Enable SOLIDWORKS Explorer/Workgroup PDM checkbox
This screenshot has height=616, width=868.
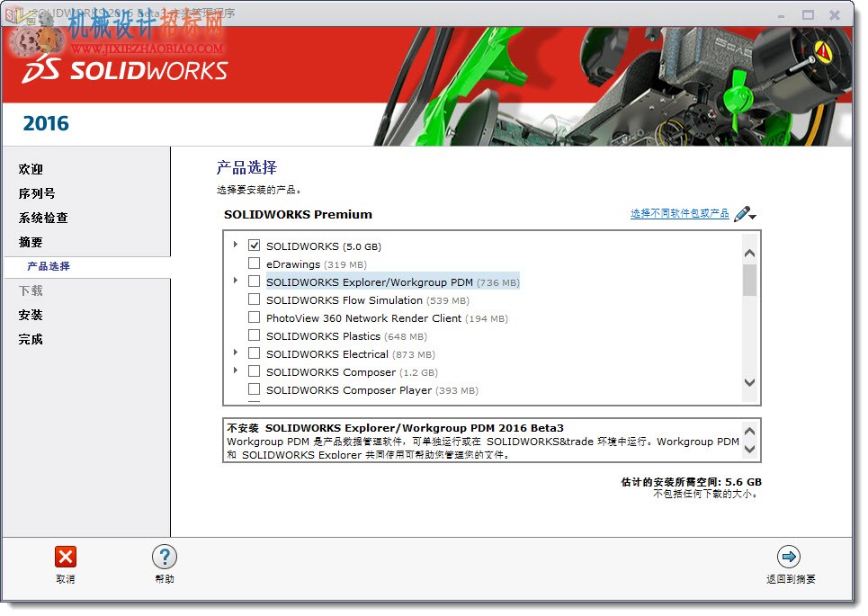[x=254, y=281]
